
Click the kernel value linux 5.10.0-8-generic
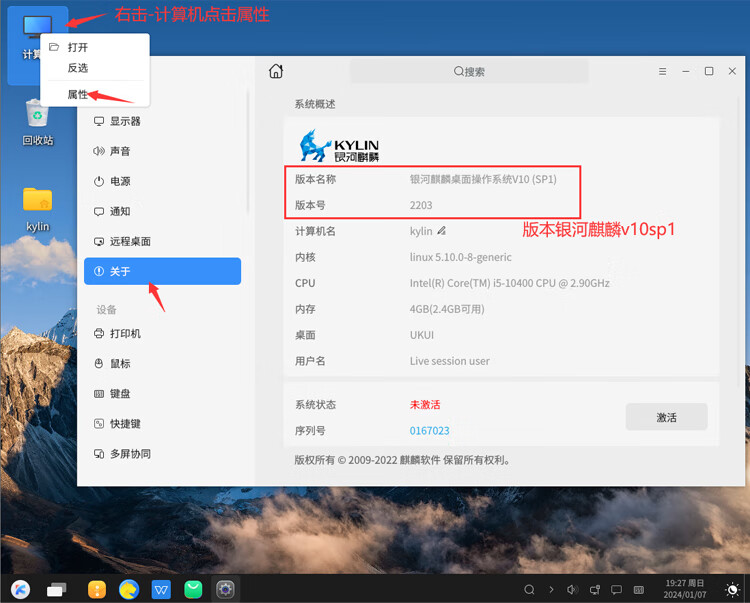tap(461, 257)
